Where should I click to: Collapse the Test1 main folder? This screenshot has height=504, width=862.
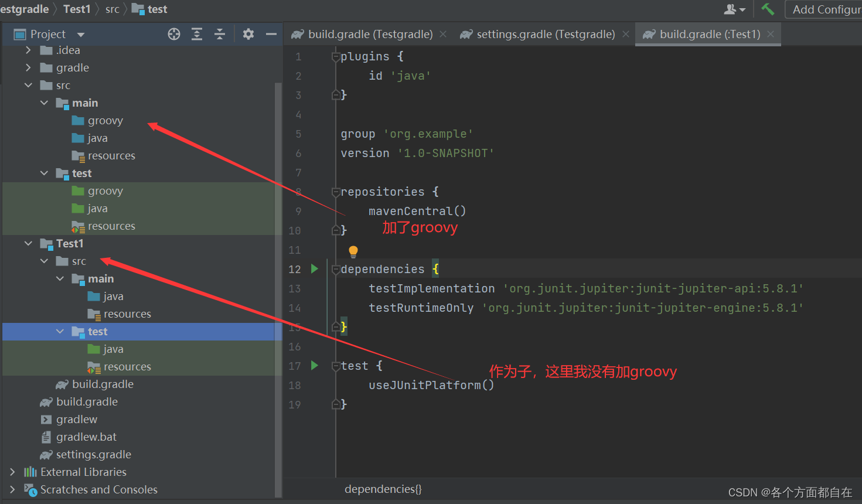click(60, 278)
